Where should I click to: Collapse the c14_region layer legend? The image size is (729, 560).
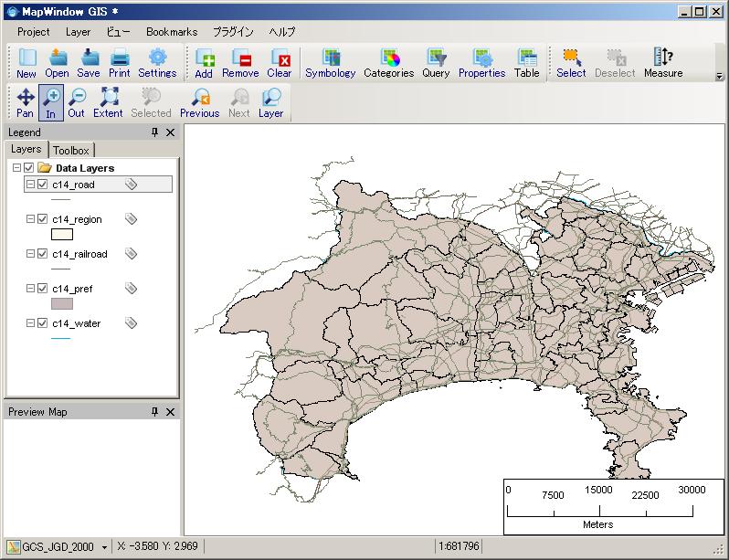30,219
